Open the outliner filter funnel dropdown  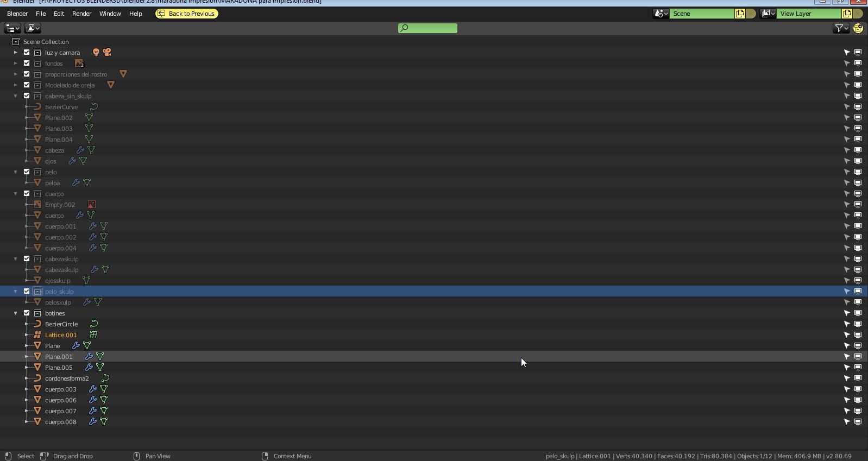pyautogui.click(x=841, y=28)
